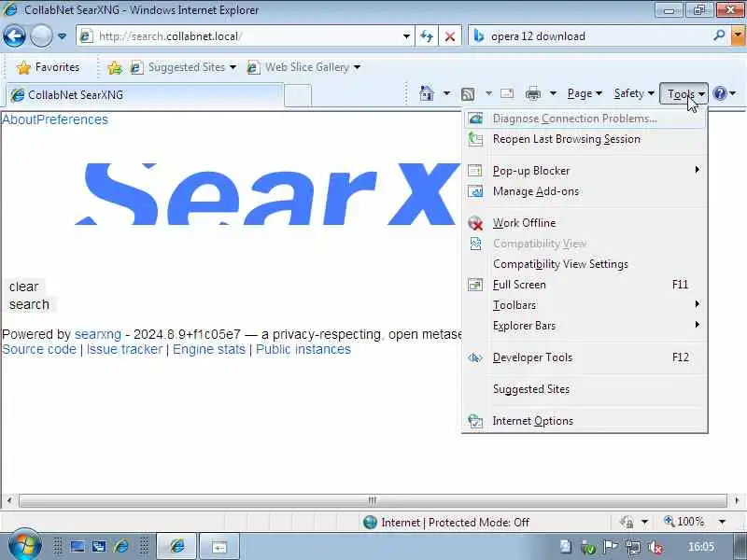Image resolution: width=747 pixels, height=560 pixels.
Task: Open the Favorites star button
Action: (x=48, y=67)
